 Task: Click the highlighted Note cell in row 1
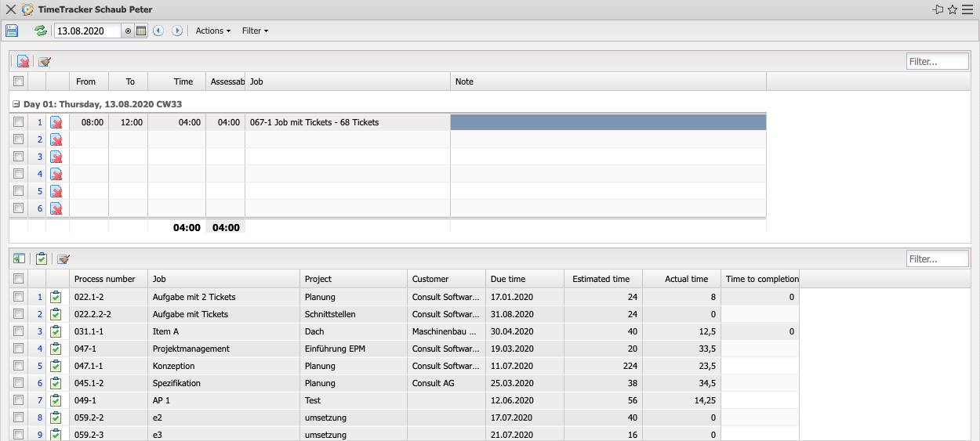[x=608, y=122]
